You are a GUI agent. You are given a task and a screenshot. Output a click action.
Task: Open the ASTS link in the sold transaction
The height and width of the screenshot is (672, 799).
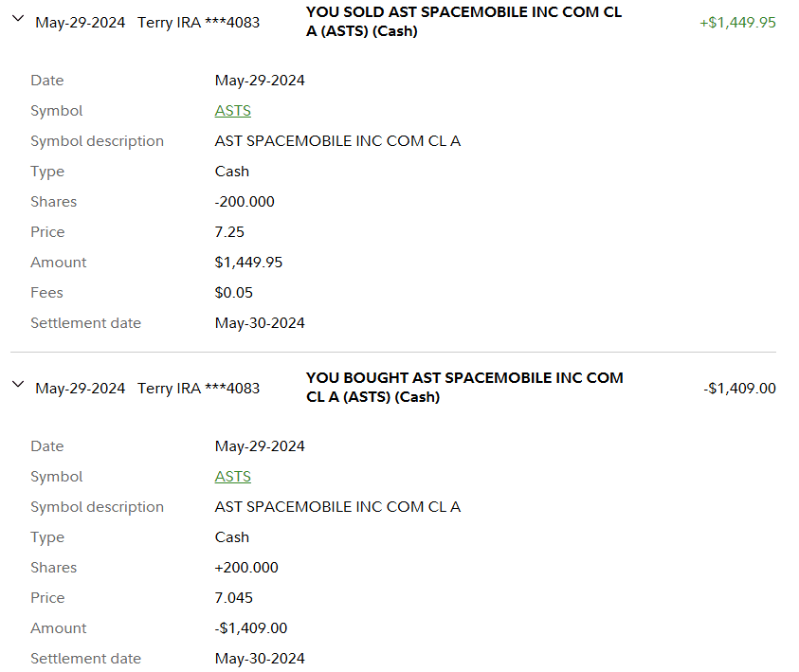pyautogui.click(x=232, y=111)
